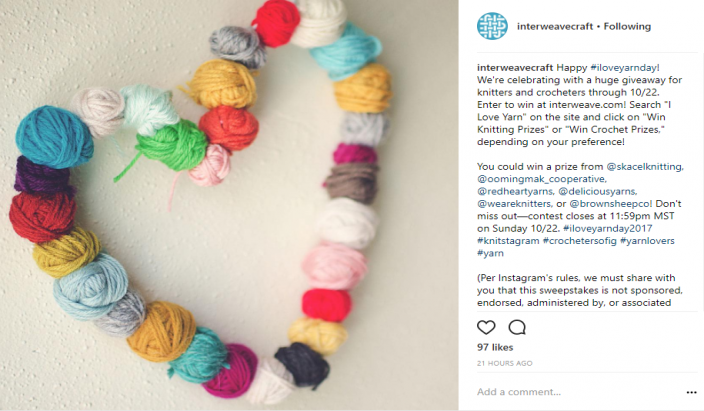Open the #yarnlovers hashtag
The image size is (704, 411).
pyautogui.click(x=647, y=241)
